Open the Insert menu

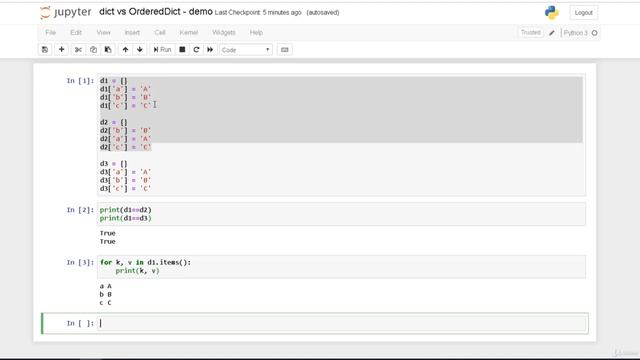[x=132, y=33]
